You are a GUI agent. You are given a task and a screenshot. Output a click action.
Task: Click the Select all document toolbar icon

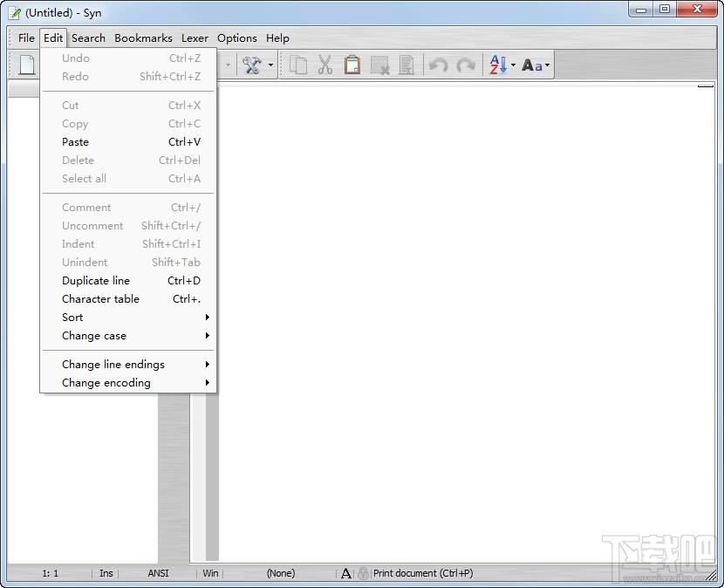(x=406, y=65)
